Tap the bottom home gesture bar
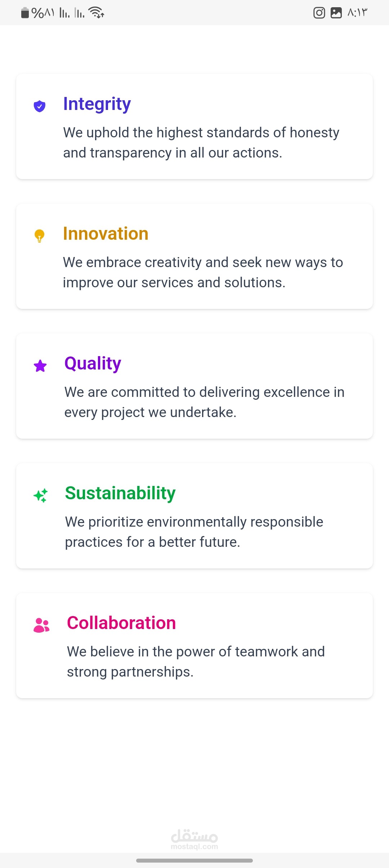The width and height of the screenshot is (389, 868). point(194,860)
